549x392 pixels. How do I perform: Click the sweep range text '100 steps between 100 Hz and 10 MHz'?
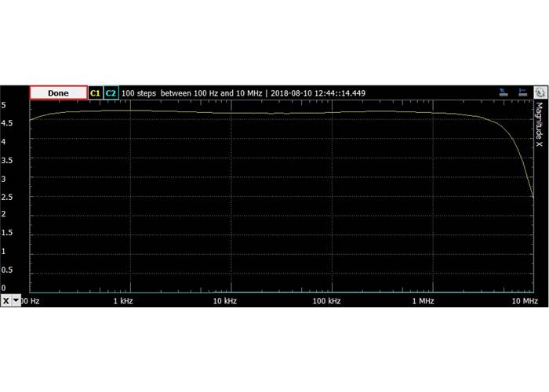click(x=191, y=93)
